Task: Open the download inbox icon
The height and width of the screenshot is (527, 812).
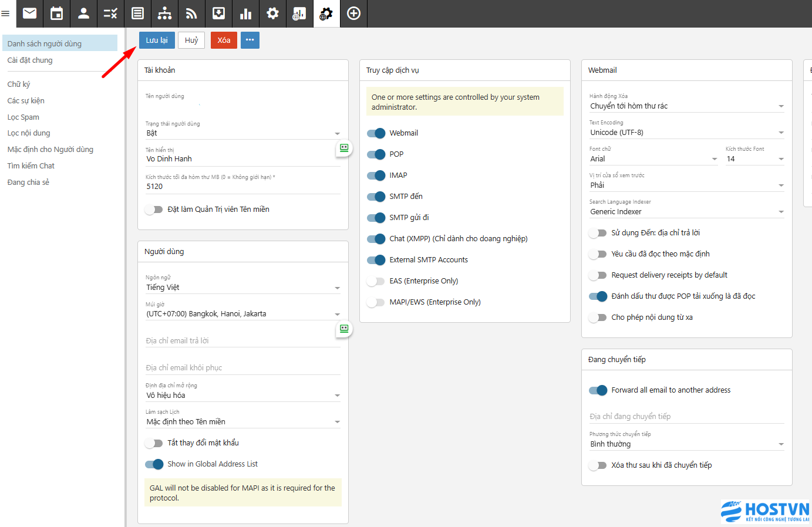Action: (x=219, y=13)
